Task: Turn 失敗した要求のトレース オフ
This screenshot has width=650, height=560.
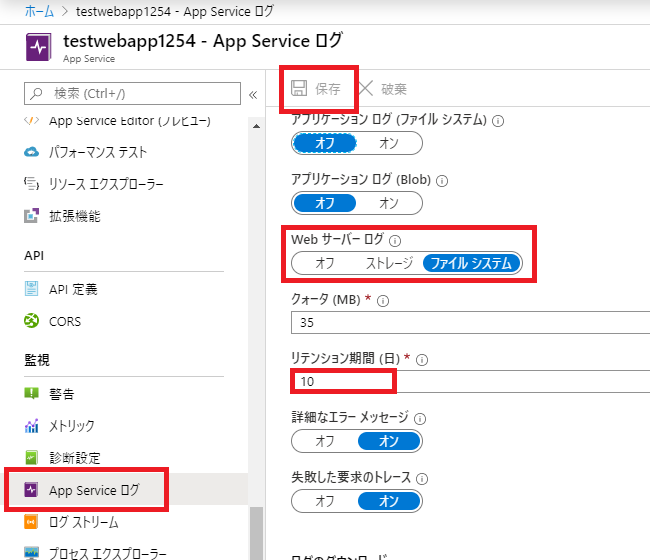Action: (x=325, y=501)
